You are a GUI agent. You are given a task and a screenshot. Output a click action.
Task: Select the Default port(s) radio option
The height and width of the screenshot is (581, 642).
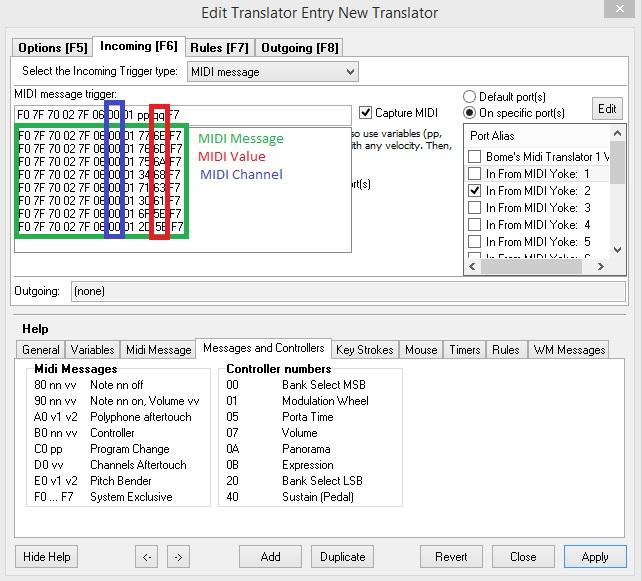[x=470, y=97]
